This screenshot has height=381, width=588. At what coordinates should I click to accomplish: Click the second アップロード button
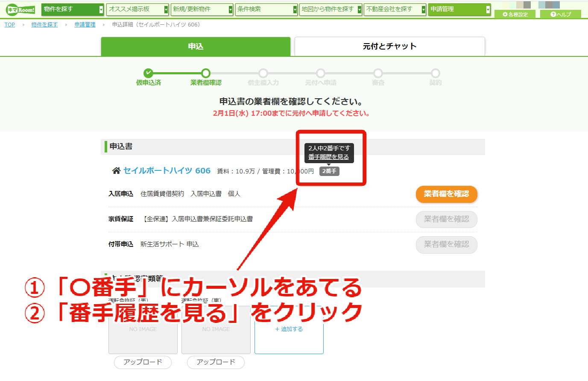click(x=216, y=362)
